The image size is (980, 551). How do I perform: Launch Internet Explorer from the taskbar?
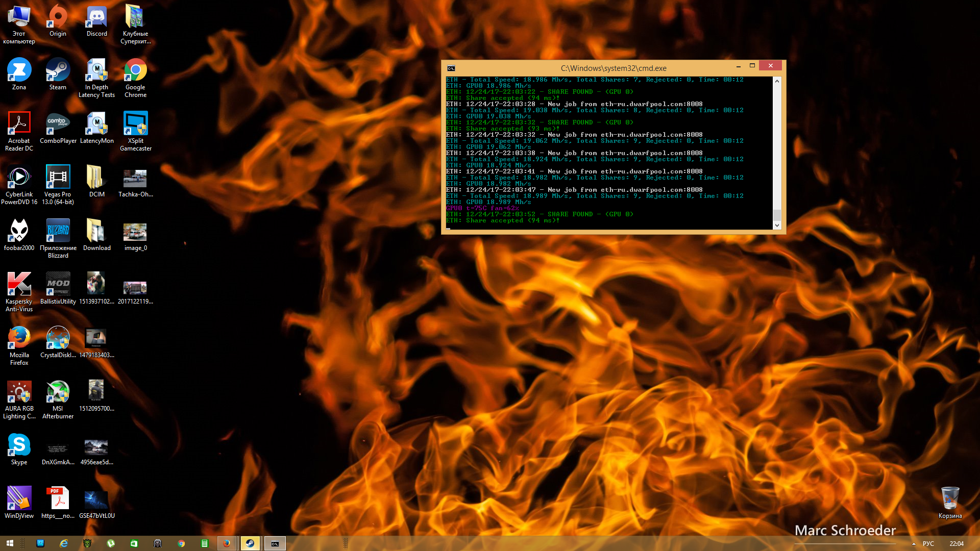click(64, 543)
